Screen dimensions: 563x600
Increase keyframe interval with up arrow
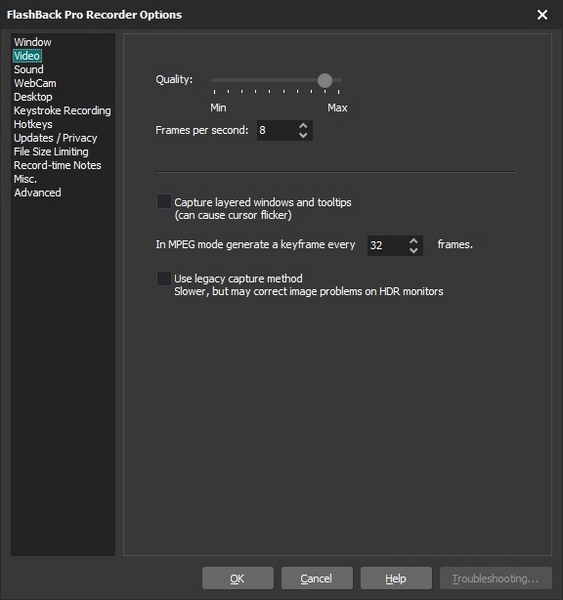click(x=413, y=241)
